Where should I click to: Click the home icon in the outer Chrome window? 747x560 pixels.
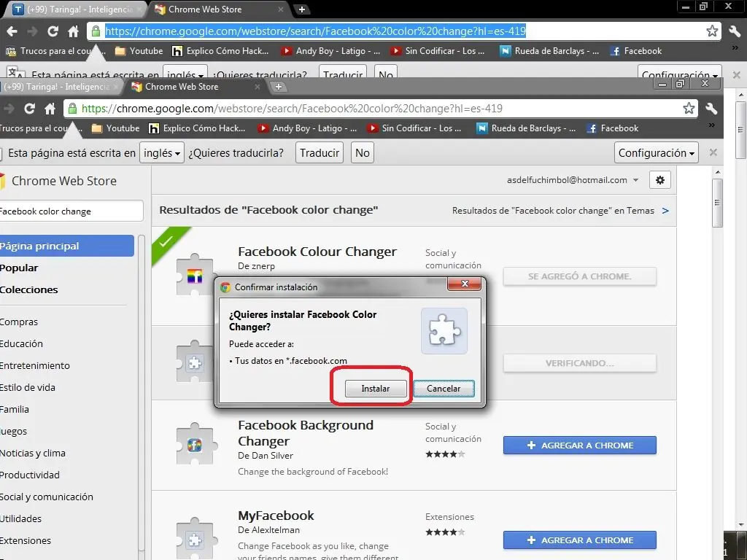(73, 31)
